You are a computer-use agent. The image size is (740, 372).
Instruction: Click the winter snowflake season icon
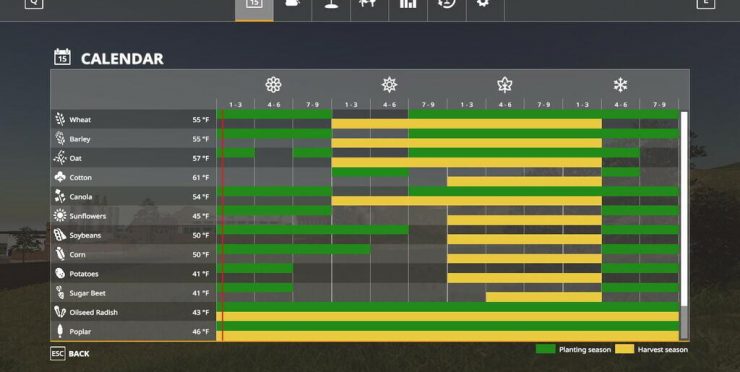[x=620, y=85]
